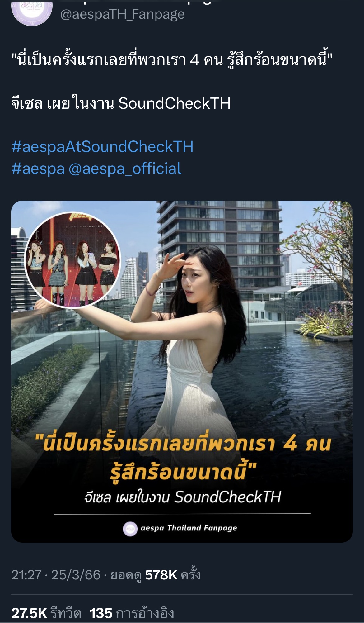Click the 21:27 timestamp
364x623 pixels.
(x=26, y=575)
